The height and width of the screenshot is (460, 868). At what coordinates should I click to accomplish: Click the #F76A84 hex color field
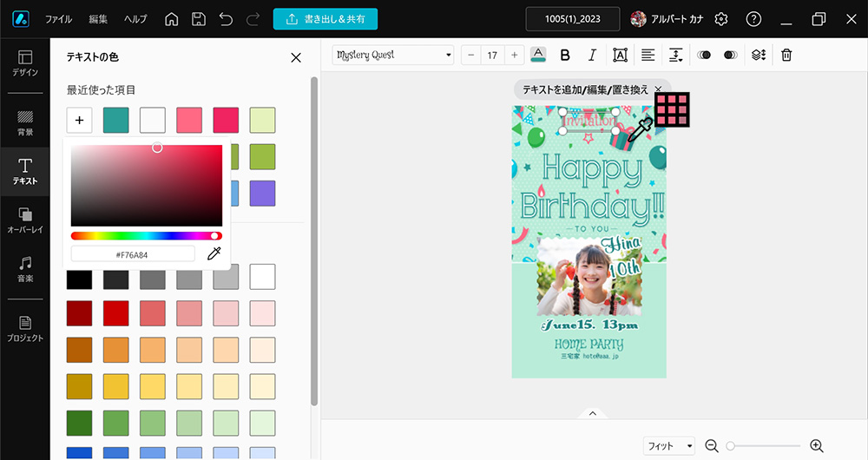133,253
